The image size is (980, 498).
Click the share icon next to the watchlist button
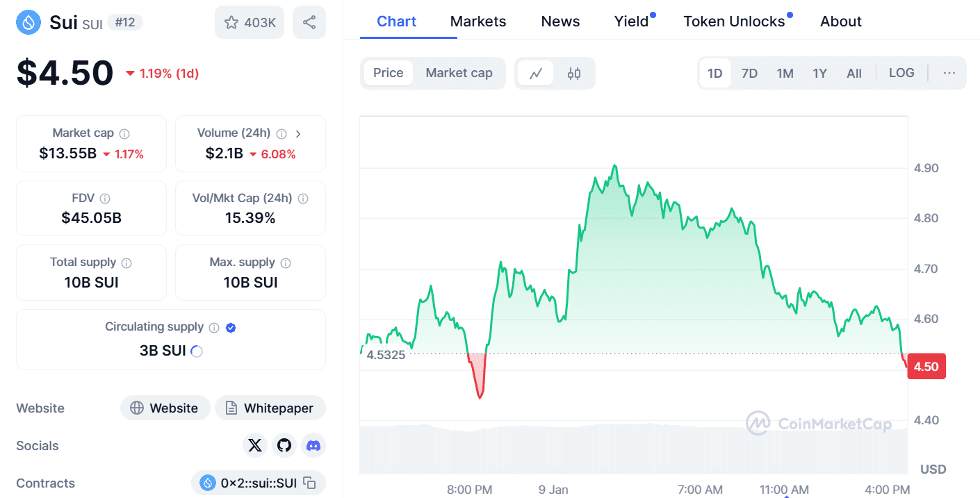[x=309, y=22]
